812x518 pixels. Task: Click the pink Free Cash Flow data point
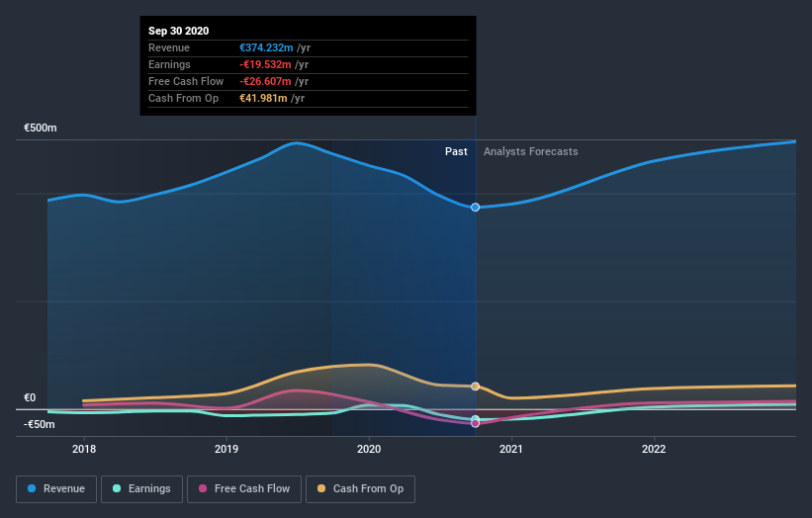click(x=476, y=424)
